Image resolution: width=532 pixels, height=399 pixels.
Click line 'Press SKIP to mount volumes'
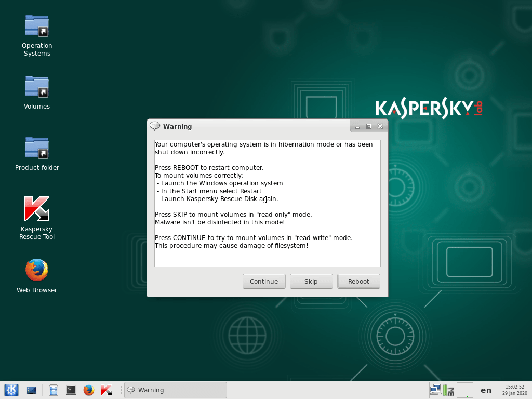point(233,215)
